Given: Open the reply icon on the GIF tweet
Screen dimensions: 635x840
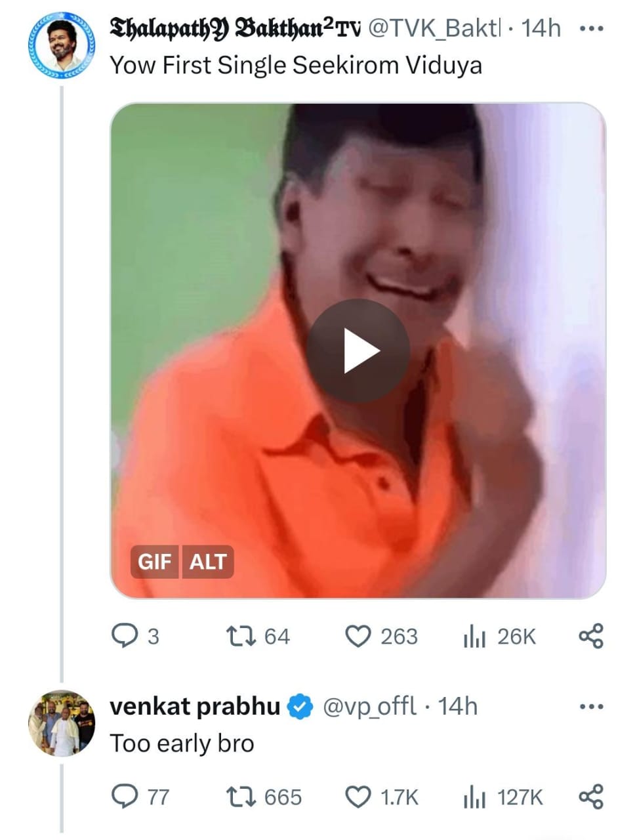Looking at the screenshot, I should [127, 635].
